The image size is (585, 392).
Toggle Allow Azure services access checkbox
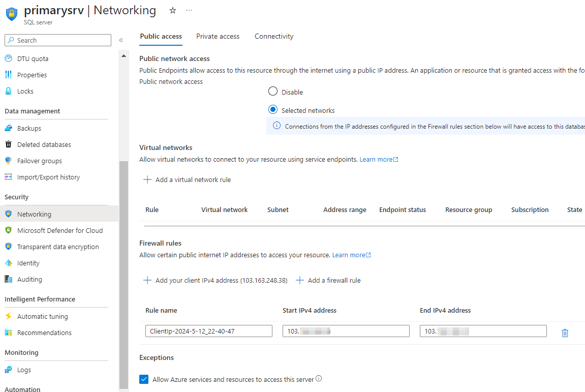(x=144, y=379)
